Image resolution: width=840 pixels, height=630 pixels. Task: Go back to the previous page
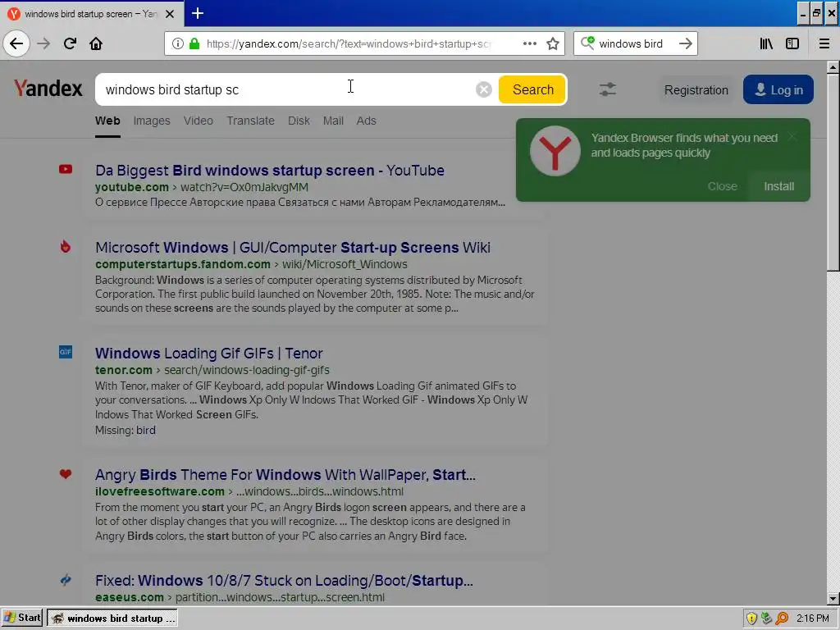[x=16, y=43]
